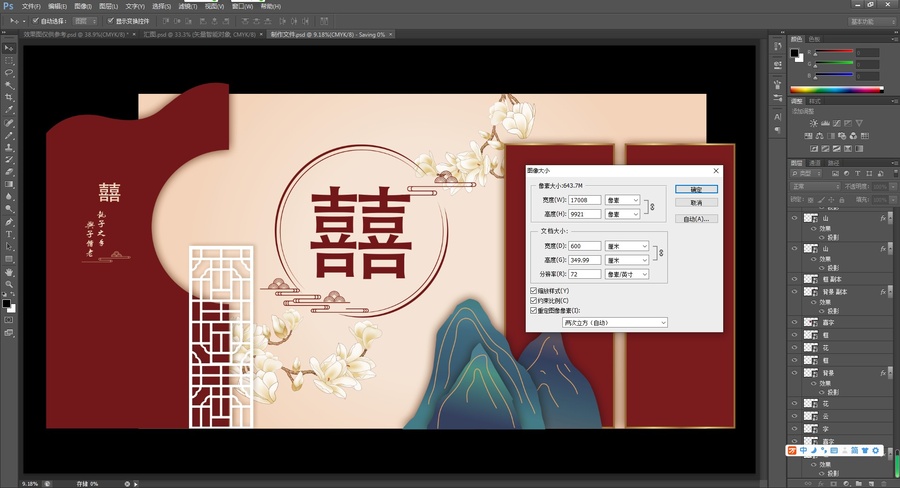The image size is (900, 488).
Task: Toggle the 约束比例(C) checkbox
Action: [x=534, y=301]
